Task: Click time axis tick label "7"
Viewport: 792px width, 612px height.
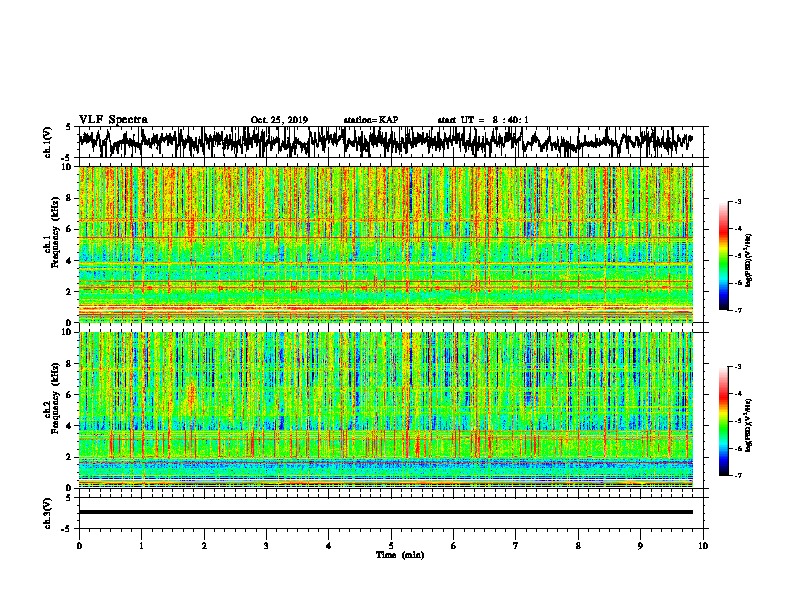Action: pos(516,546)
